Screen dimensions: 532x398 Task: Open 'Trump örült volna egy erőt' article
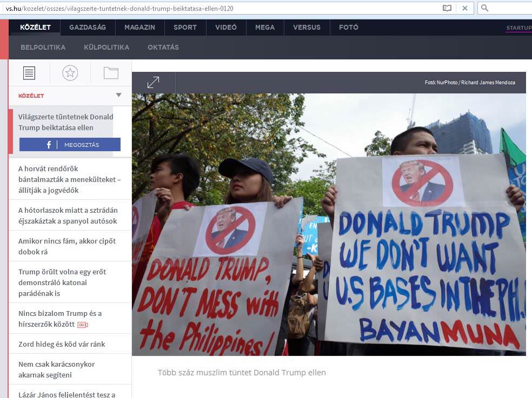click(x=62, y=282)
